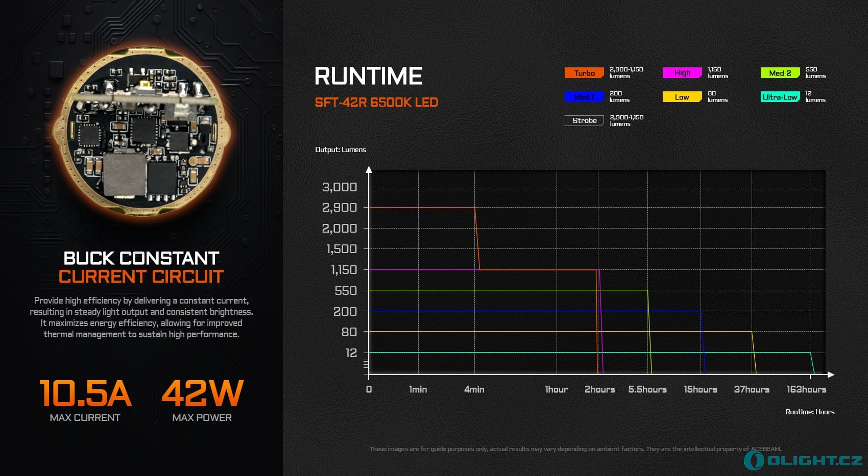868x476 pixels.
Task: Select the magenta High legend swatch
Action: coord(682,73)
